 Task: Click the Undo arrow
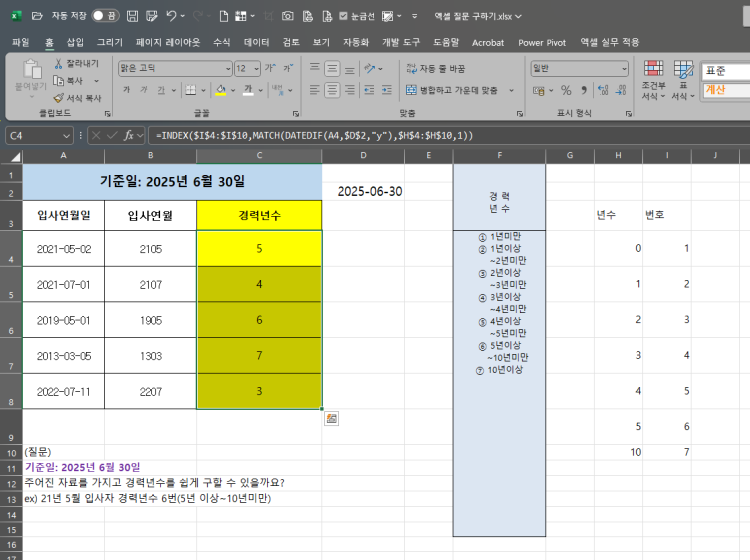(171, 16)
